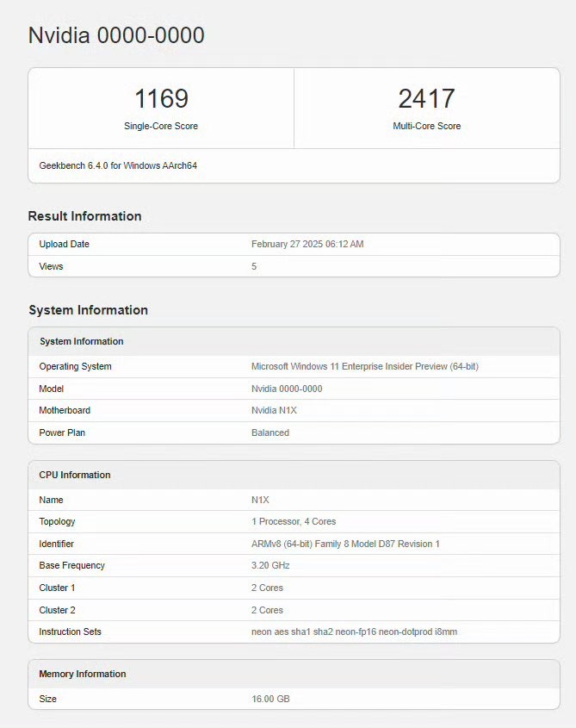Select the 16.00 GB memory value
The image size is (576, 728).
pos(270,699)
